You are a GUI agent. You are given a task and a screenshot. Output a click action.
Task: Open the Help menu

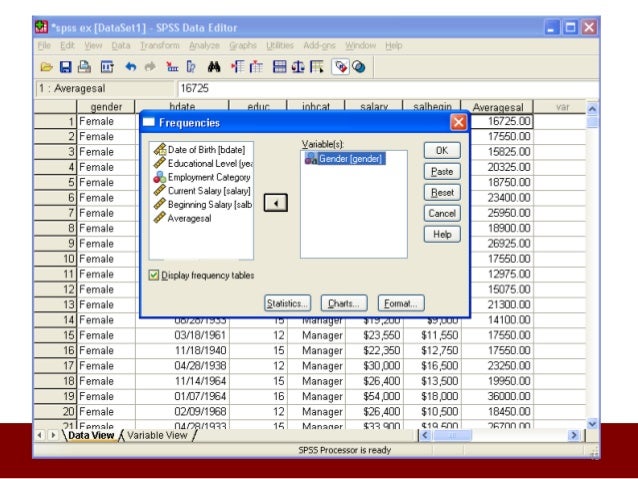click(x=393, y=45)
